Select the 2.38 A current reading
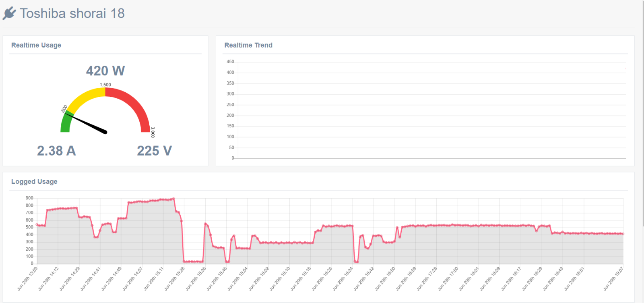Viewport: 644px width, 303px height. [56, 151]
